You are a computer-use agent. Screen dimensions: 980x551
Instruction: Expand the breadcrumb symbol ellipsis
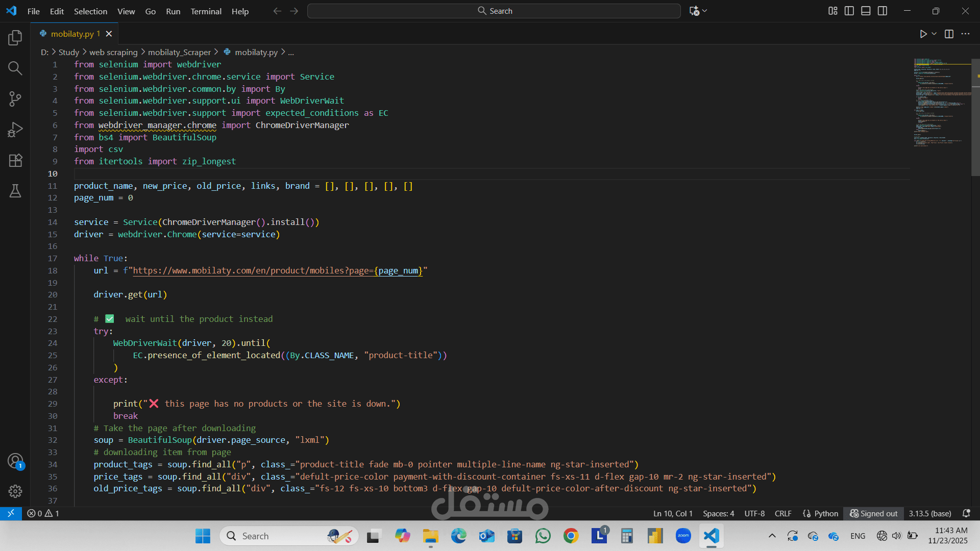click(x=291, y=52)
